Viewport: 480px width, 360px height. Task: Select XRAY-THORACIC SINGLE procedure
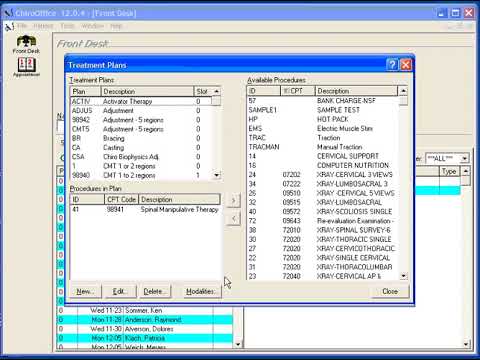click(323, 239)
